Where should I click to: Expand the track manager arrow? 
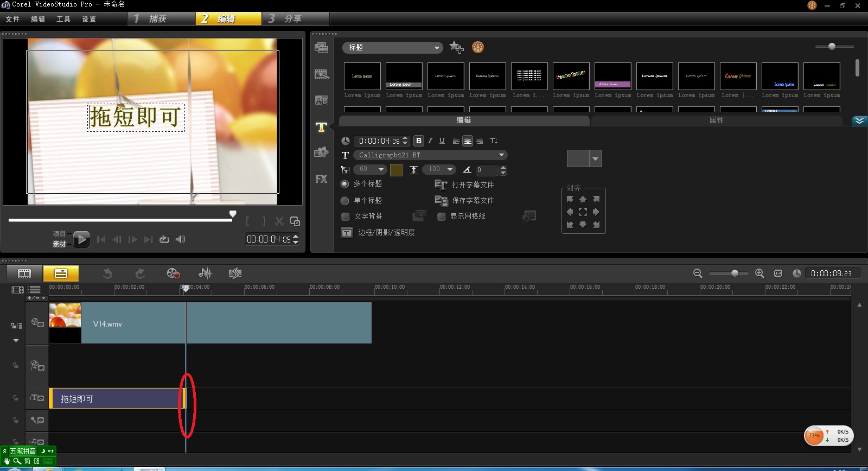coord(16,341)
